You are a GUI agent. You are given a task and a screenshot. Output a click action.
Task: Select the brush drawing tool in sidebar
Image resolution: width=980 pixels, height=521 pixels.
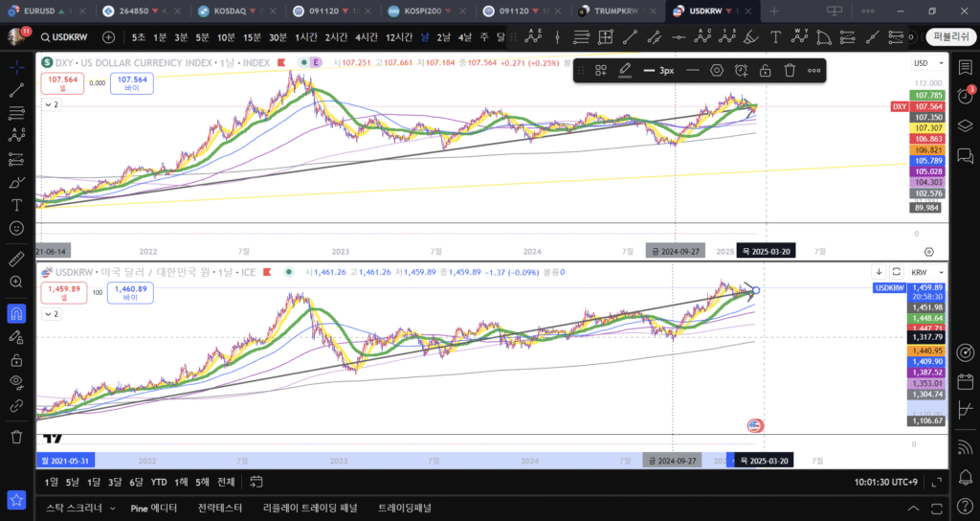(x=17, y=183)
